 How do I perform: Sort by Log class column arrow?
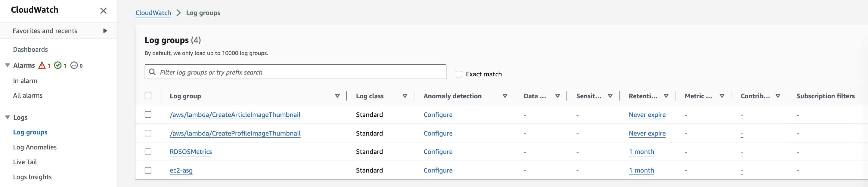pos(405,96)
